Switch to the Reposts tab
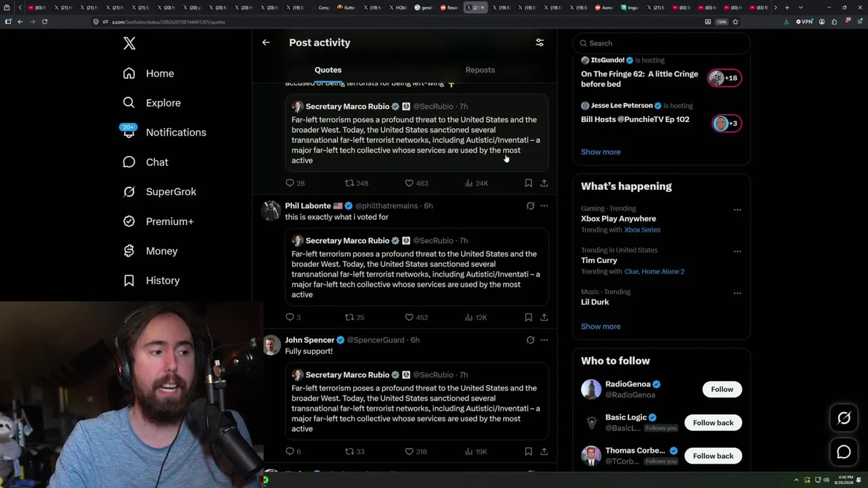This screenshot has width=868, height=488. point(480,70)
